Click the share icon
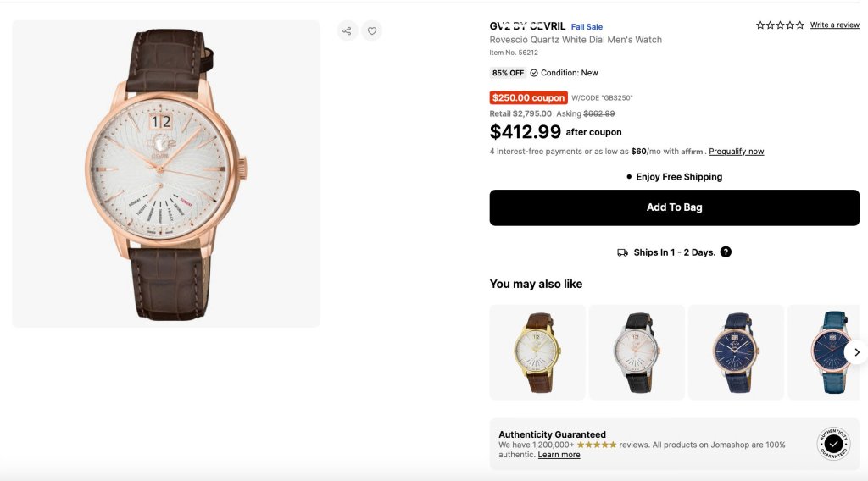The height and width of the screenshot is (481, 868). tap(347, 31)
